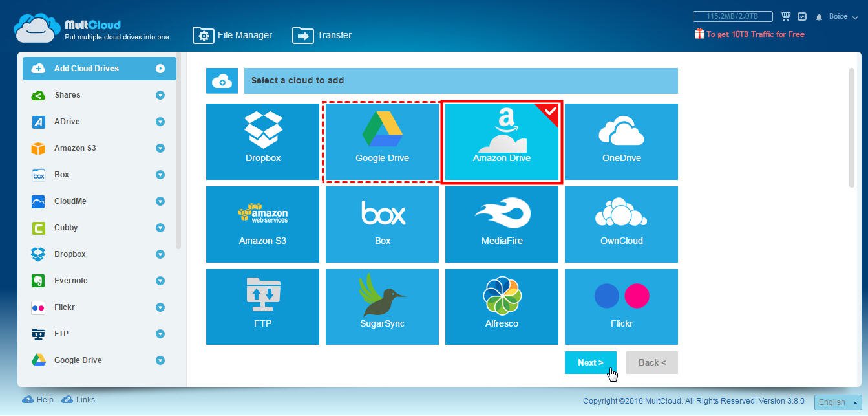
Task: Open the notifications bell
Action: 819,17
